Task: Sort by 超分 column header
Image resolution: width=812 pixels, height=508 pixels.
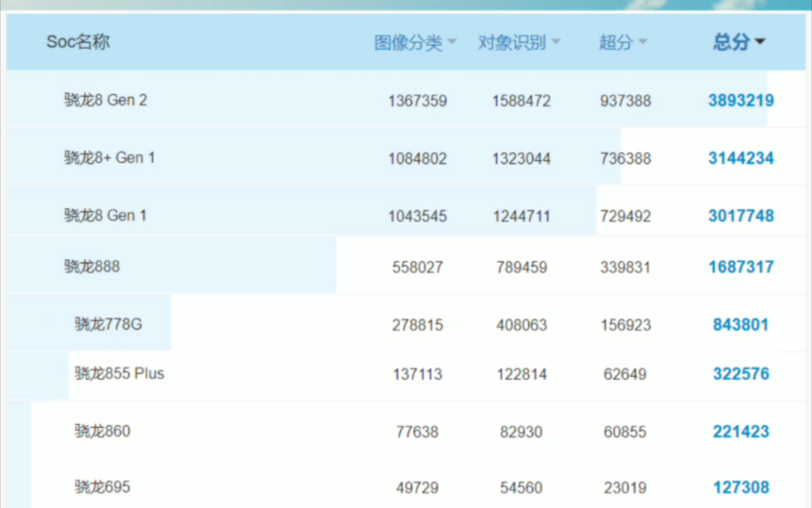Action: coord(623,42)
